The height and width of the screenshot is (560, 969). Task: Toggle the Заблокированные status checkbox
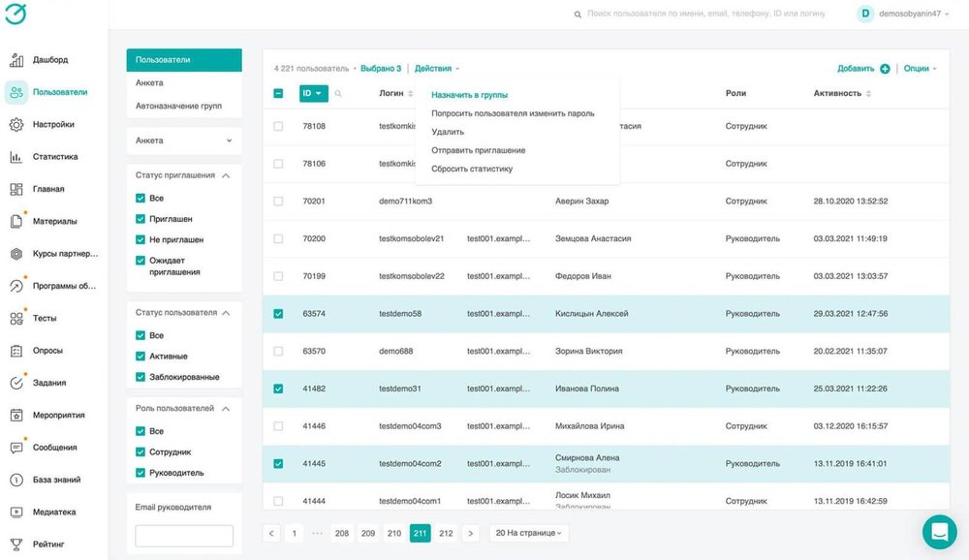click(x=141, y=377)
